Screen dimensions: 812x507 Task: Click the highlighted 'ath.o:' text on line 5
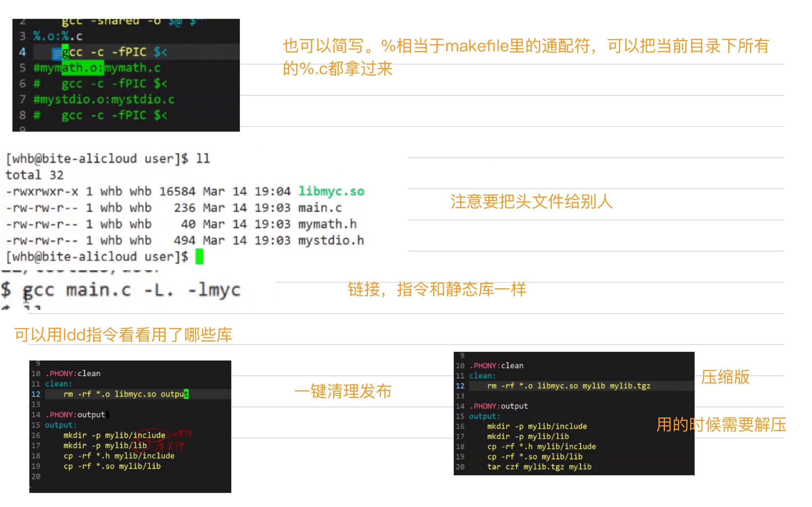click(x=82, y=68)
